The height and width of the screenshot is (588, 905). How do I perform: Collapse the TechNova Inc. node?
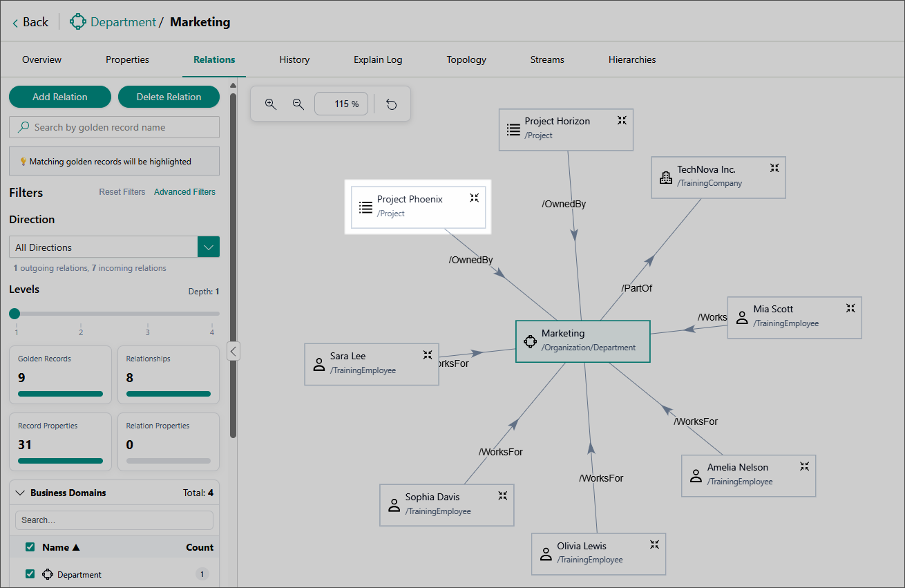774,168
